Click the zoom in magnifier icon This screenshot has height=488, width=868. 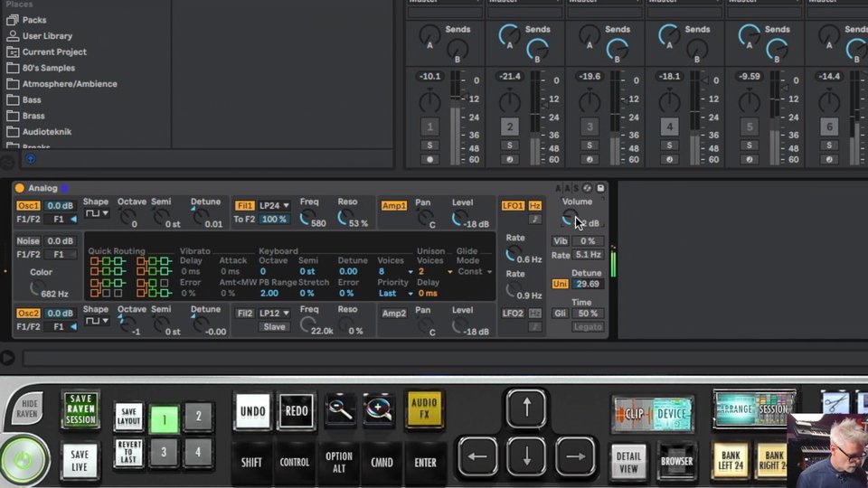[379, 410]
